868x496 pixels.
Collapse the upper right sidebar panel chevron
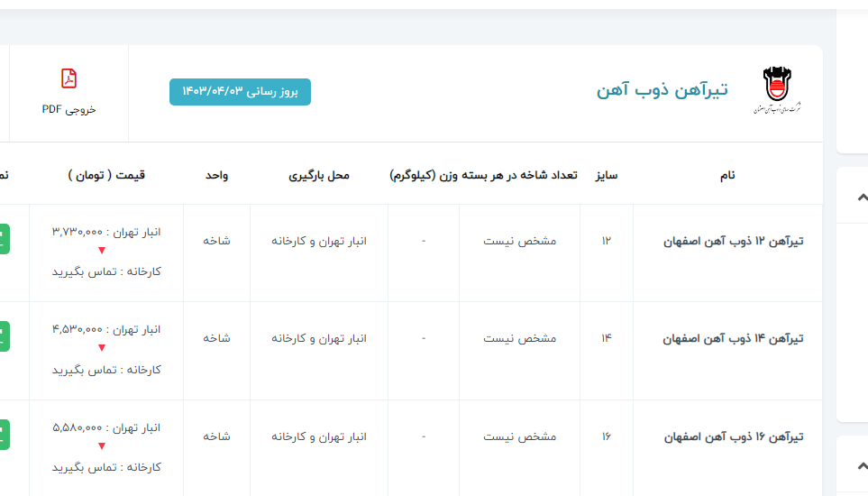[862, 197]
